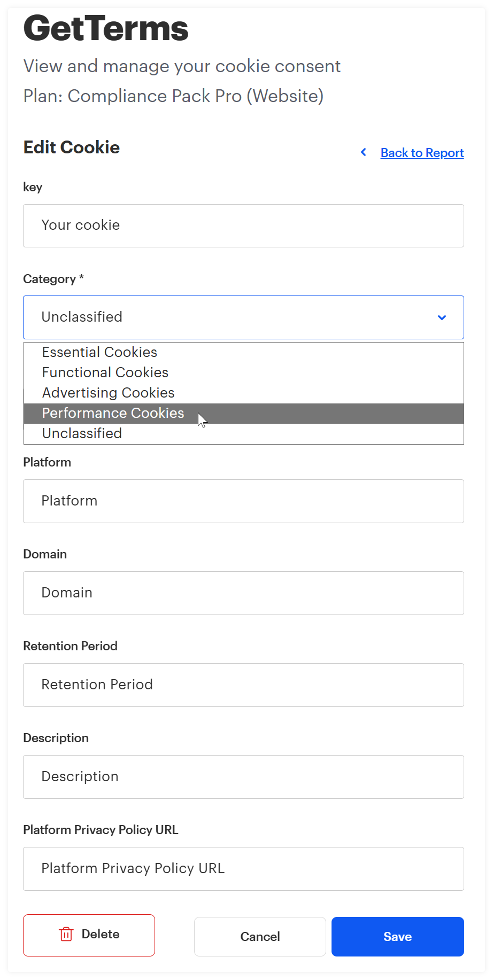
Task: Choose Functional Cookies category option
Action: (105, 372)
